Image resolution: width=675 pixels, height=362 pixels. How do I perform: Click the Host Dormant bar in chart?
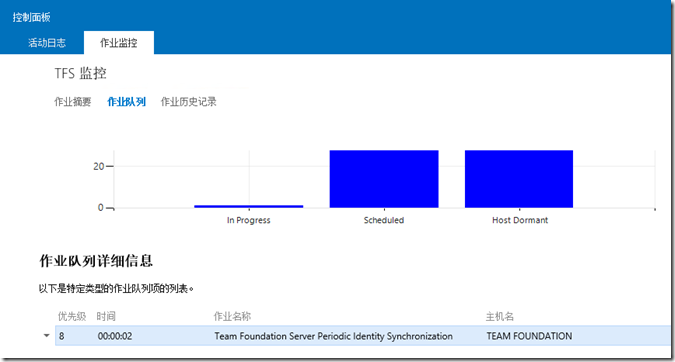pyautogui.click(x=519, y=179)
